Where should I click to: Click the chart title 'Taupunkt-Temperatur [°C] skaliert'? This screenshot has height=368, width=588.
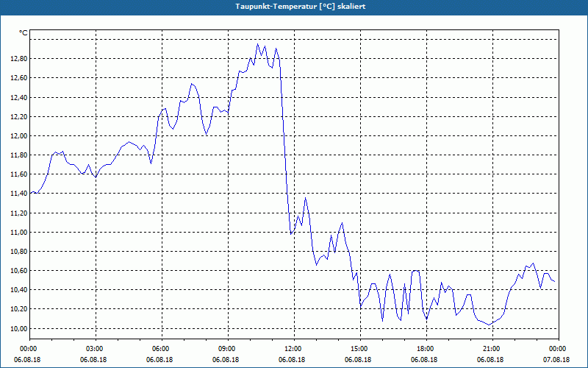point(301,7)
